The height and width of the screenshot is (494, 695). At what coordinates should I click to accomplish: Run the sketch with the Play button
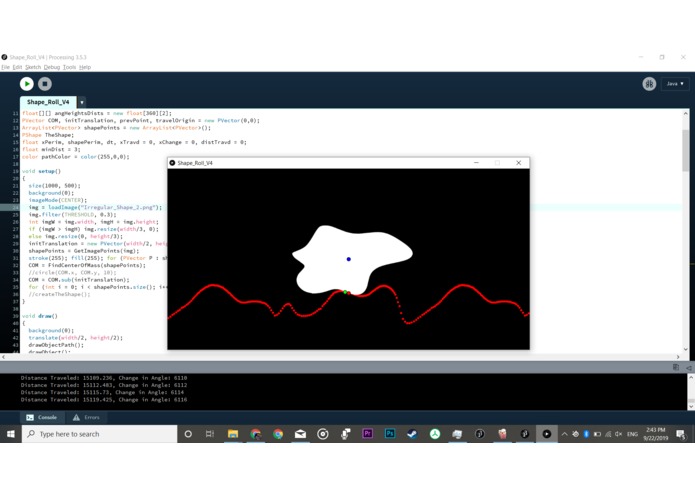[27, 84]
